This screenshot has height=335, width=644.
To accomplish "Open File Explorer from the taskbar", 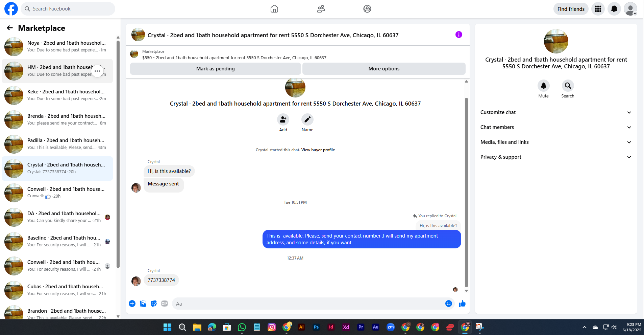I will point(197,327).
